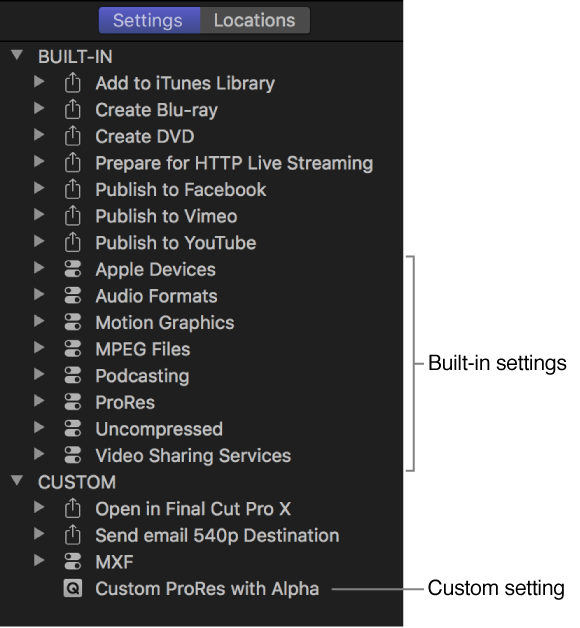This screenshot has height=628, width=580.
Task: Click the icon for Video Sharing Services
Action: pyautogui.click(x=73, y=455)
